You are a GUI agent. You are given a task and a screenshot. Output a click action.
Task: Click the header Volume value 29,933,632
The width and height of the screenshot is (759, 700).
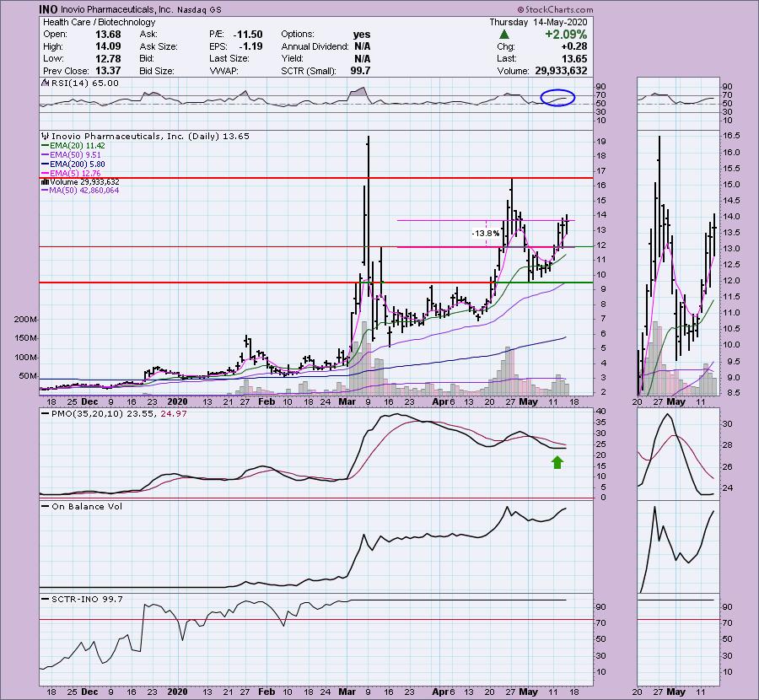pyautogui.click(x=561, y=71)
